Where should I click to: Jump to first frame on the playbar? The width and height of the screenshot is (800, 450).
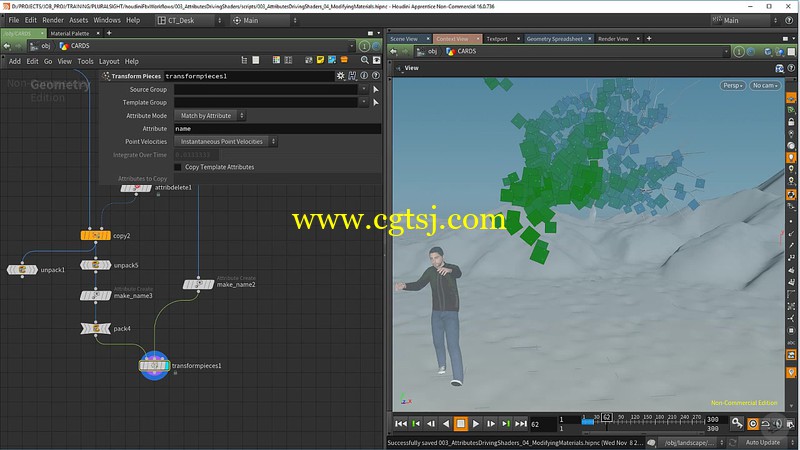(401, 423)
